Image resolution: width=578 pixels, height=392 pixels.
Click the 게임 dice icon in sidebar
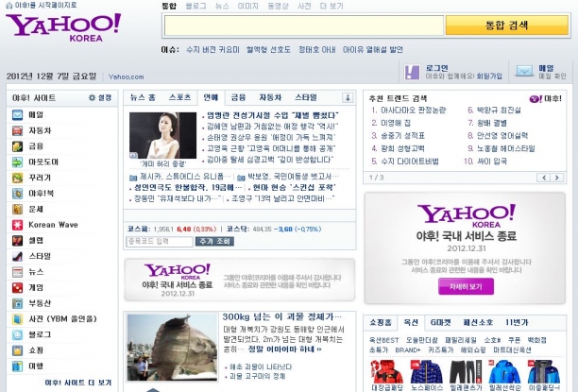(x=17, y=287)
